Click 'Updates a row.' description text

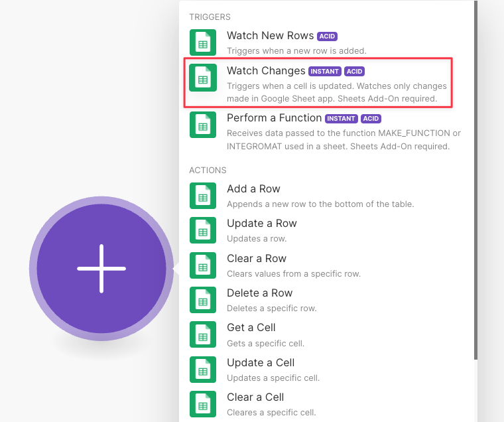[x=257, y=239]
